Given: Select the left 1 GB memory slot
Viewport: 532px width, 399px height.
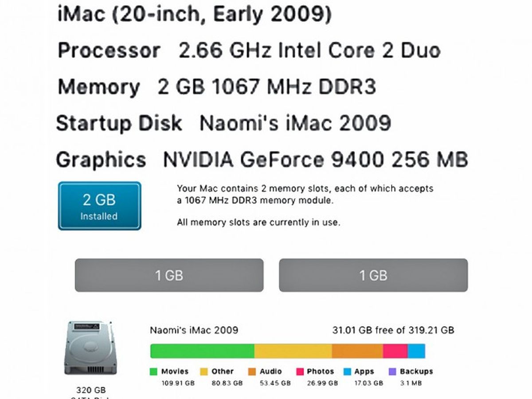Looking at the screenshot, I should click(x=169, y=275).
